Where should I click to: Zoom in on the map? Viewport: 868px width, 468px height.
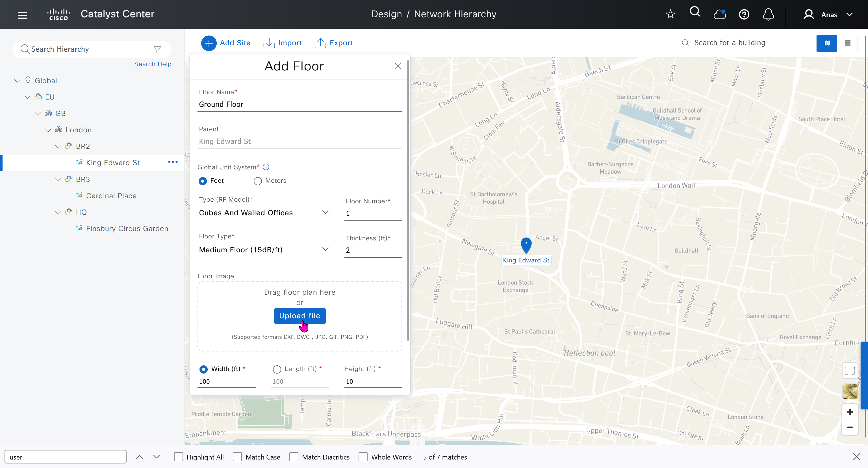[849, 412]
